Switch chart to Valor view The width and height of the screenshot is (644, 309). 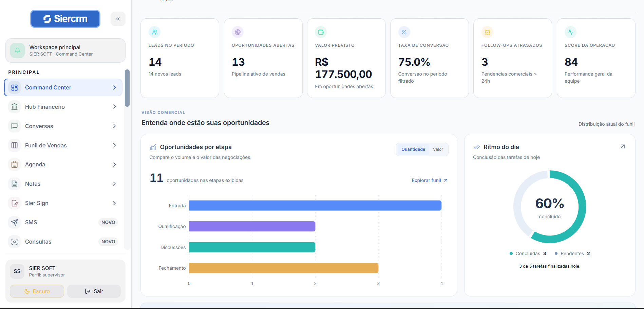coord(438,149)
